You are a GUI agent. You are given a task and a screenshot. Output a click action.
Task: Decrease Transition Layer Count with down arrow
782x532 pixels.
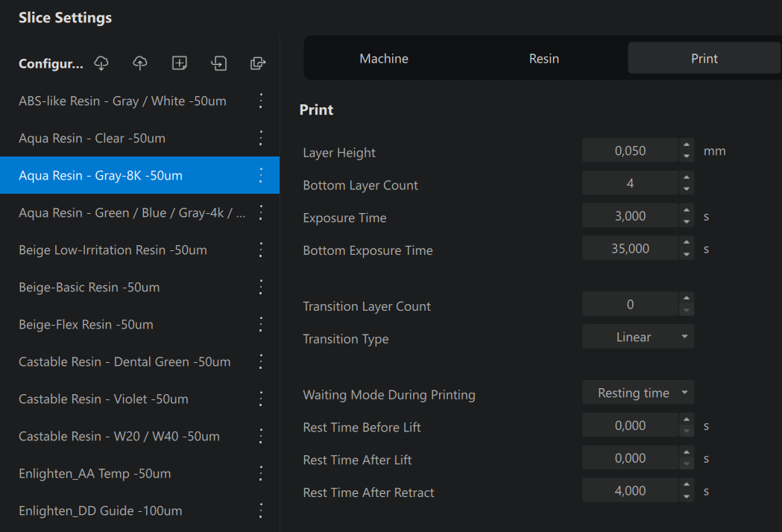687,310
